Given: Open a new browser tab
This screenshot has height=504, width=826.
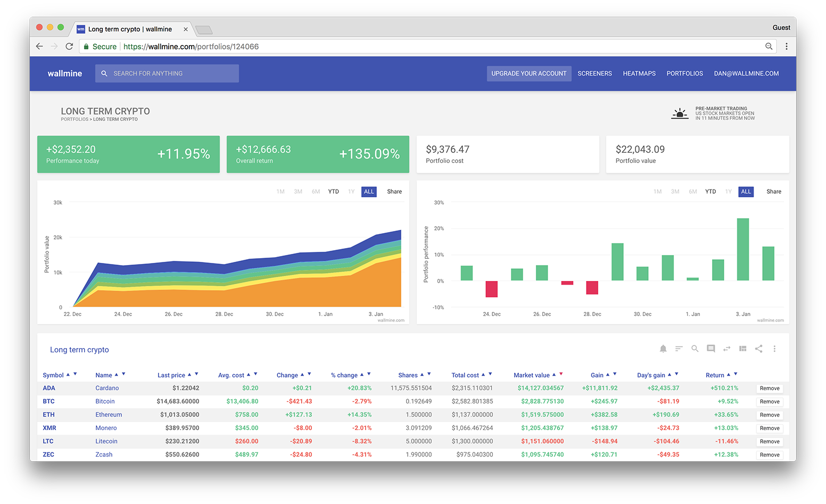Looking at the screenshot, I should click(204, 30).
